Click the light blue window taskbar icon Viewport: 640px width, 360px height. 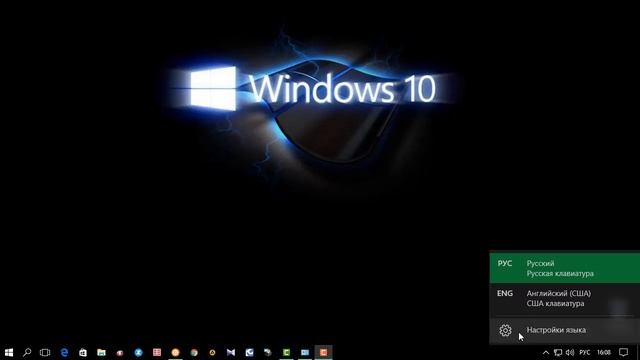point(305,352)
